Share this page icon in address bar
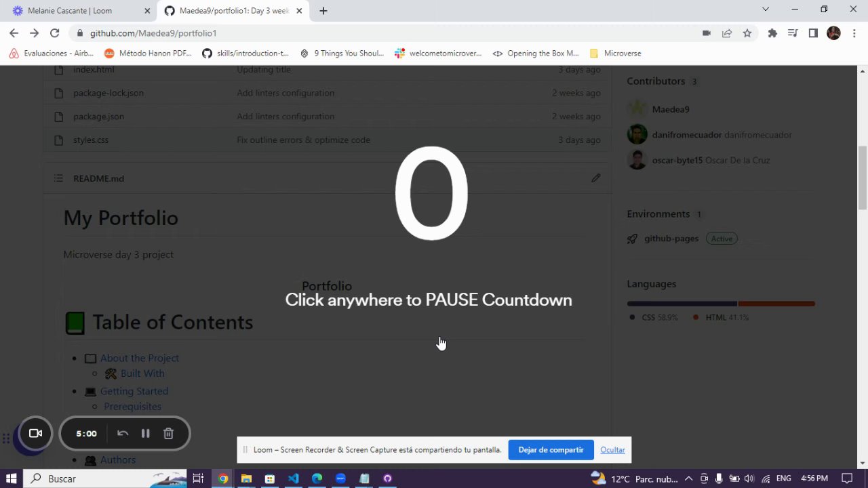This screenshot has height=488, width=868. pos(727,33)
